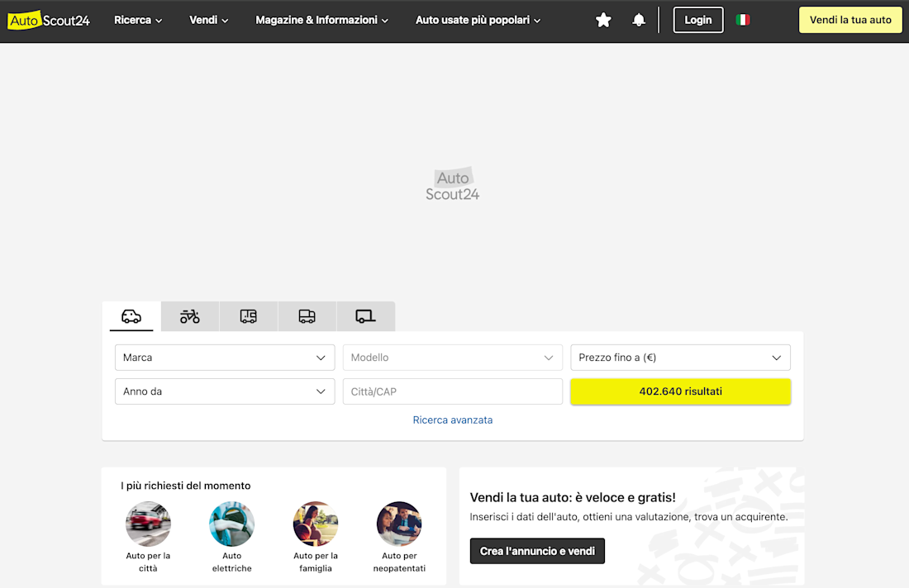Open favorites via the star icon
The image size is (909, 588).
603,20
